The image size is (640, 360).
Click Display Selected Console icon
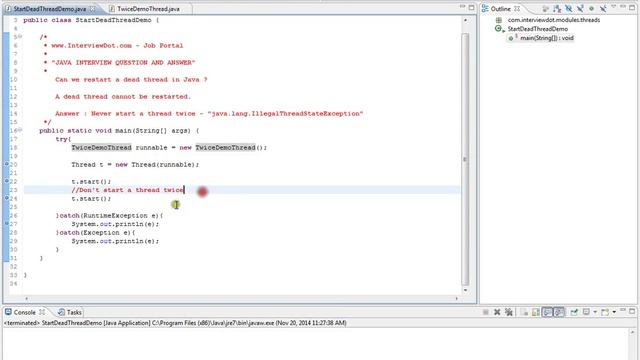click(586, 312)
